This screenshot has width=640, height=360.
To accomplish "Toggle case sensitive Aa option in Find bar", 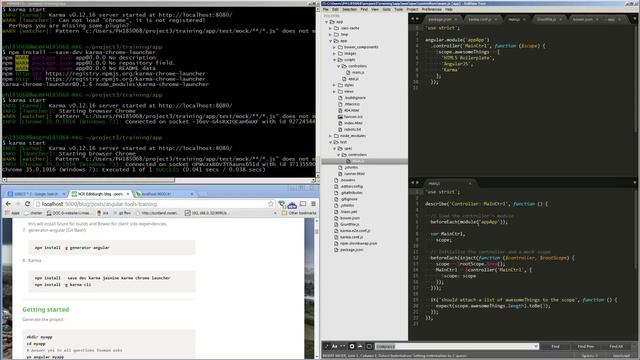I will [x=335, y=346].
